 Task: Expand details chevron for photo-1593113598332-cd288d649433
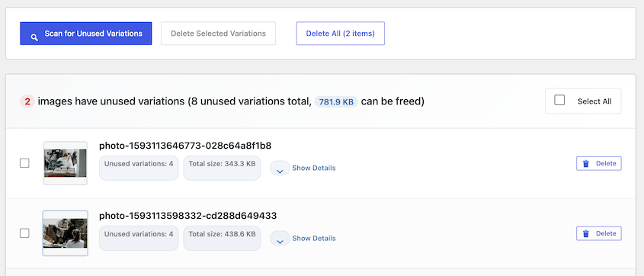click(x=280, y=238)
